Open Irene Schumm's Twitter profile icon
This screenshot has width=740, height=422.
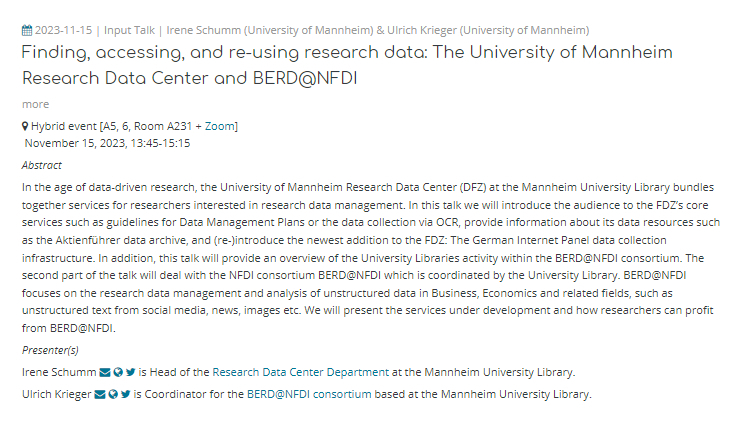click(131, 373)
